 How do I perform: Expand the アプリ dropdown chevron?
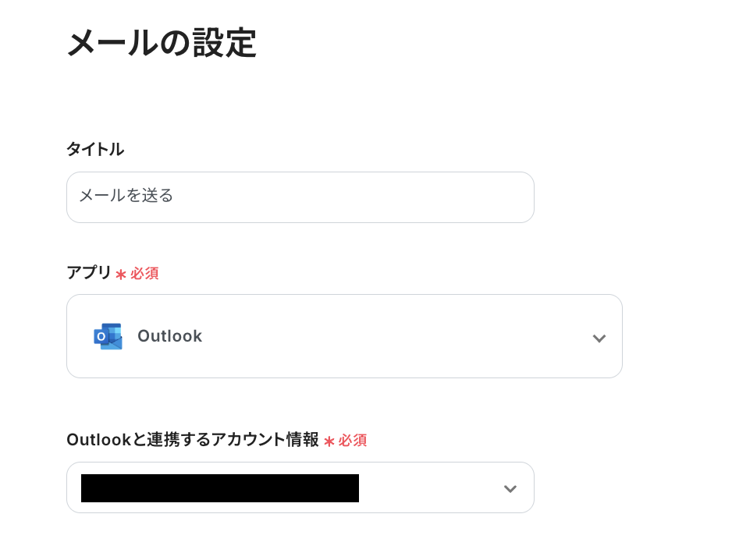(x=599, y=338)
